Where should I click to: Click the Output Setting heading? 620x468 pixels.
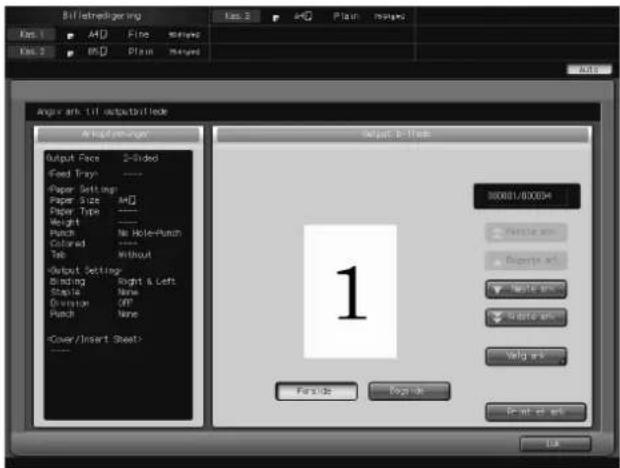click(x=84, y=271)
